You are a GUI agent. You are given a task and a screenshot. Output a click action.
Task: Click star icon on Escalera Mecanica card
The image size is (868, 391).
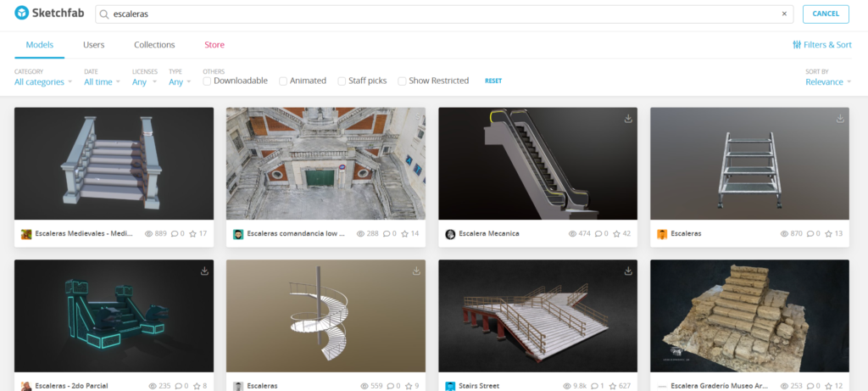[x=617, y=234]
